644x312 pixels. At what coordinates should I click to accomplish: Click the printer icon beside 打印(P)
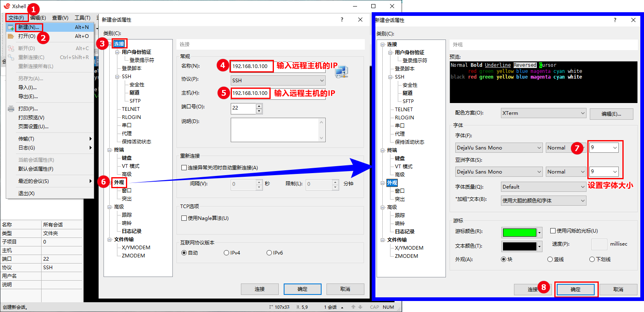click(x=11, y=109)
